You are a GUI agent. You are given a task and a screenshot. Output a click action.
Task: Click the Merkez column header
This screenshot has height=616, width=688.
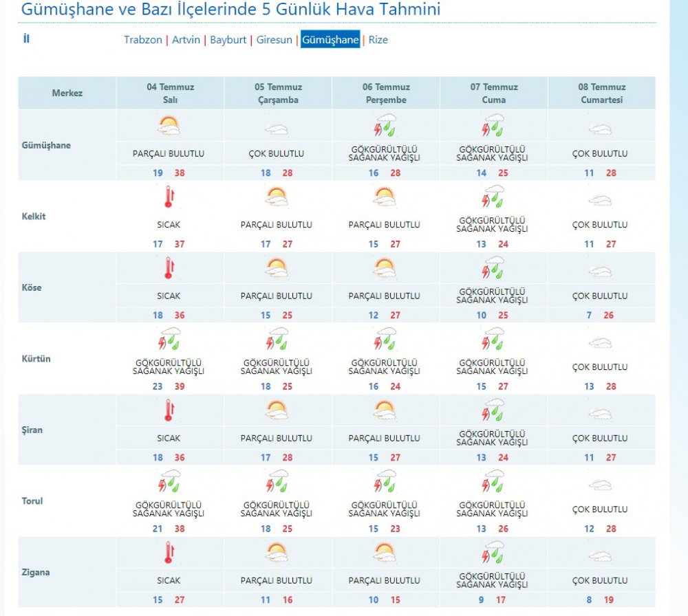pyautogui.click(x=67, y=93)
